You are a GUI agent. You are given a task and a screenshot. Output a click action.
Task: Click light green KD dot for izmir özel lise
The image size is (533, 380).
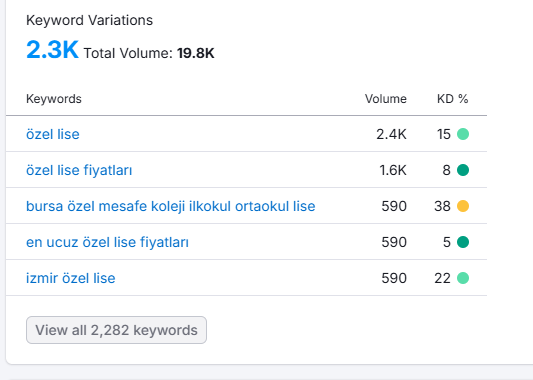[x=463, y=278]
